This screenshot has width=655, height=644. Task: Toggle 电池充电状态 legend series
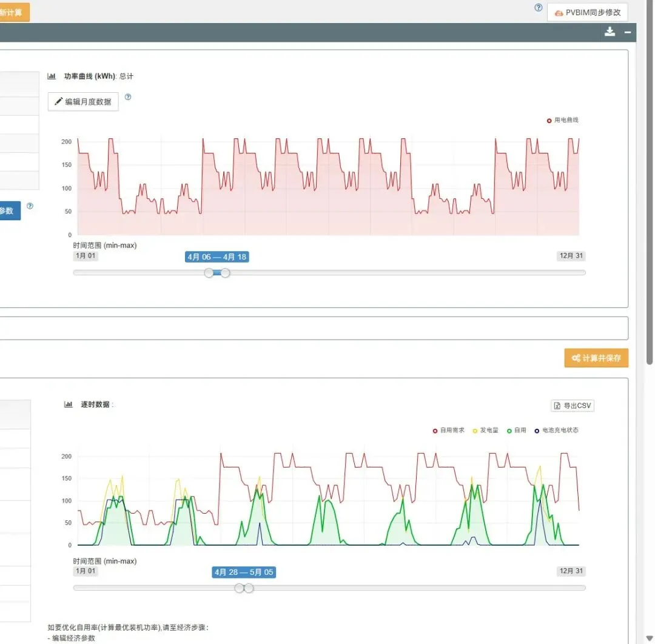pyautogui.click(x=556, y=430)
